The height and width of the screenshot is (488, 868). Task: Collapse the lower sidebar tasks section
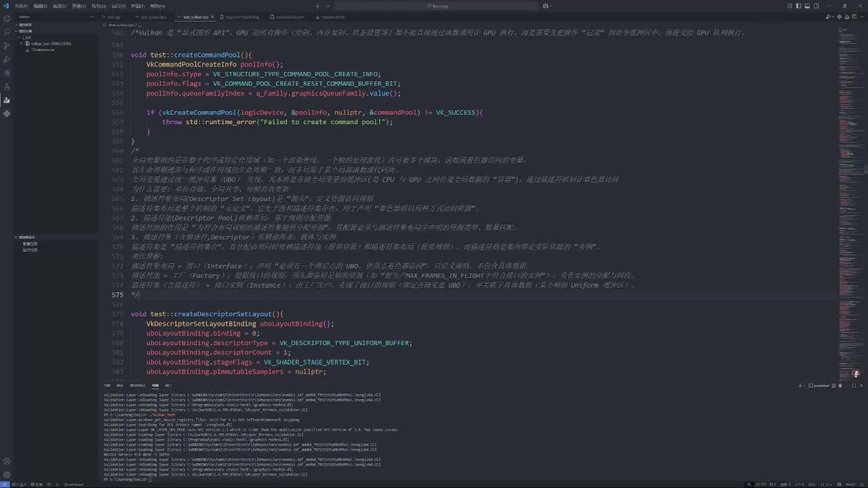click(x=58, y=237)
